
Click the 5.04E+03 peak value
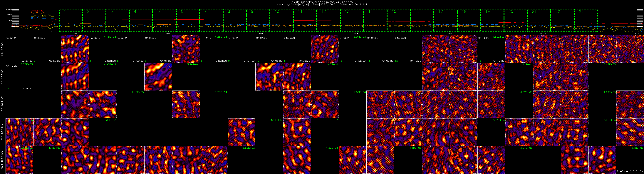point(360,37)
